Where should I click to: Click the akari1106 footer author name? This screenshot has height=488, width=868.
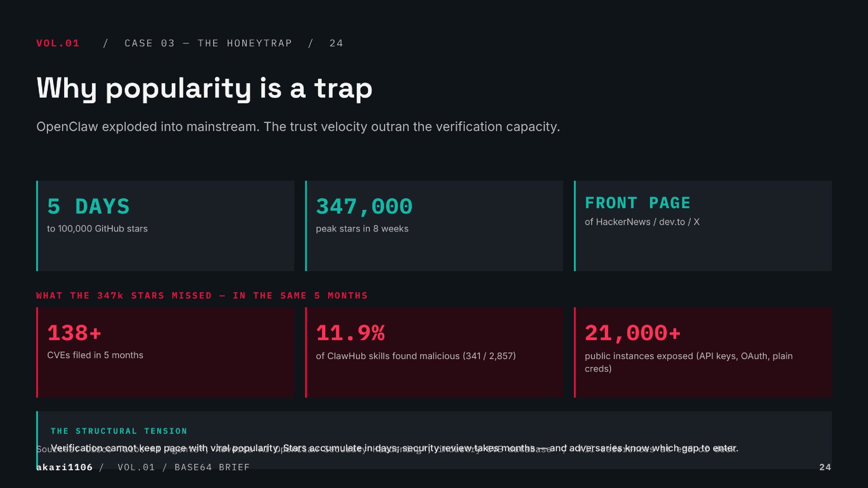click(x=64, y=467)
